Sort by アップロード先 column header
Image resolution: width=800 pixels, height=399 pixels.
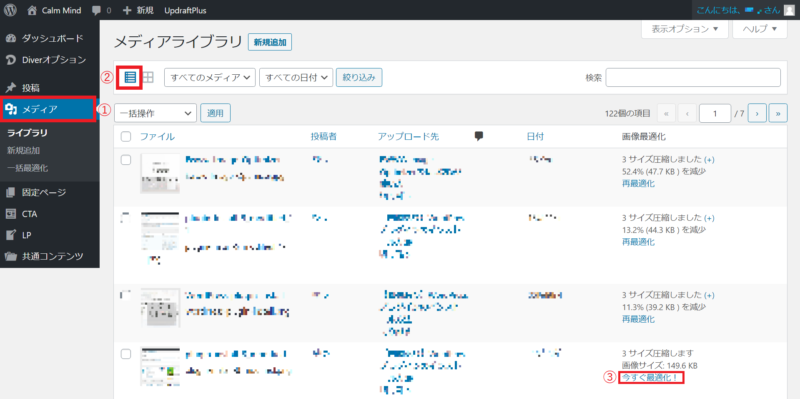pyautogui.click(x=408, y=137)
